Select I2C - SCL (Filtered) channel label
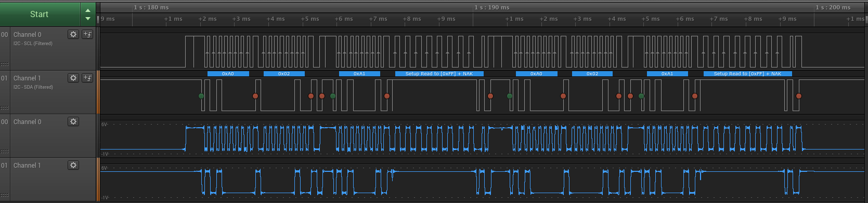Image resolution: width=868 pixels, height=203 pixels. pyautogui.click(x=33, y=44)
